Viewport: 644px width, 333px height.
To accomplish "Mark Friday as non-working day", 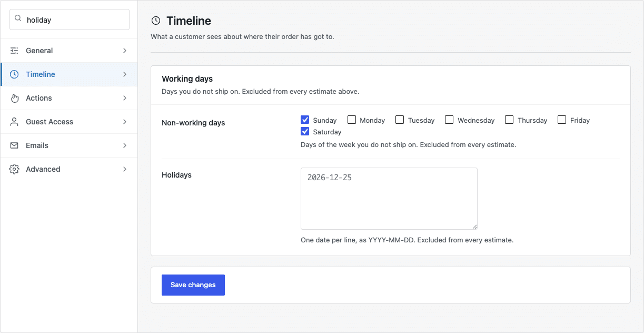I will 562,120.
